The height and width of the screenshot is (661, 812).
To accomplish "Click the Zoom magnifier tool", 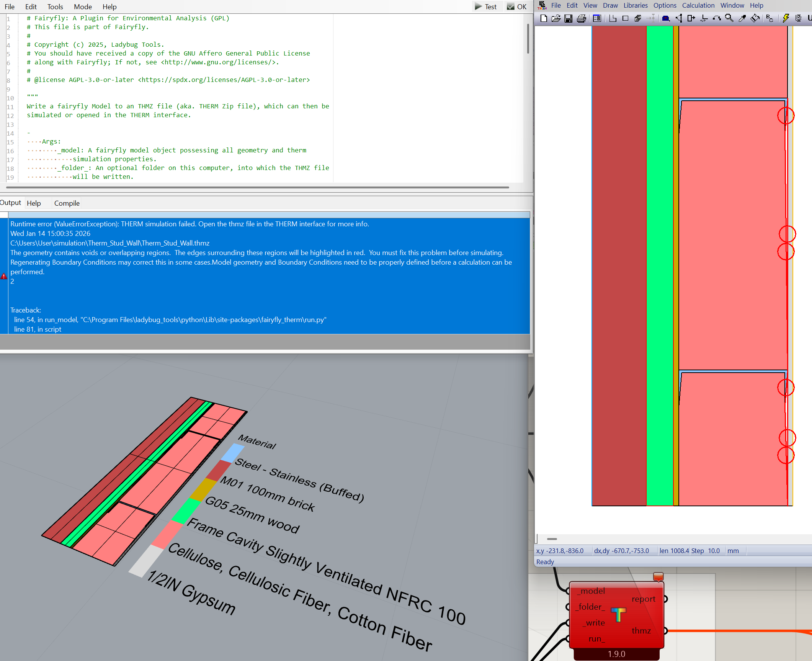I will point(729,18).
